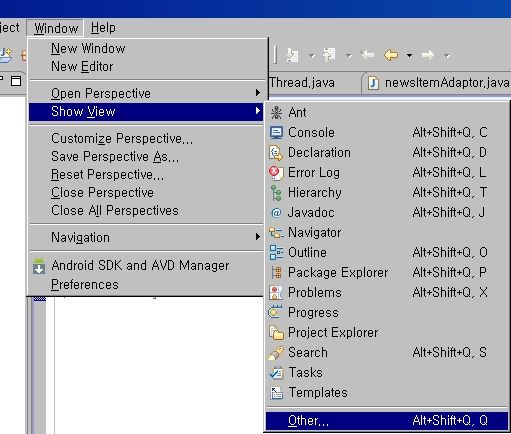Click the Ant view icon
This screenshot has height=434, width=511.
tap(276, 113)
